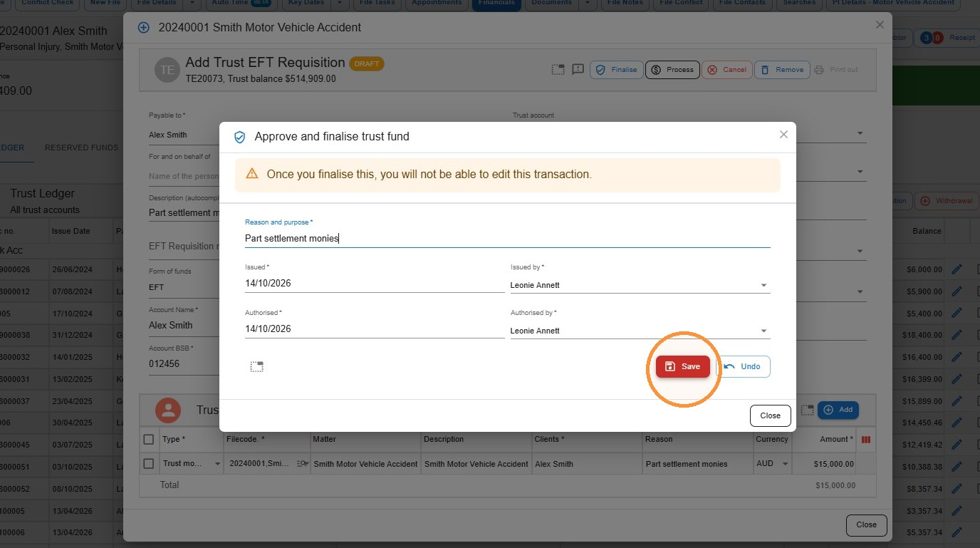This screenshot has height=548, width=980.
Task: Click the Undo button in finalise dialog
Action: (743, 366)
